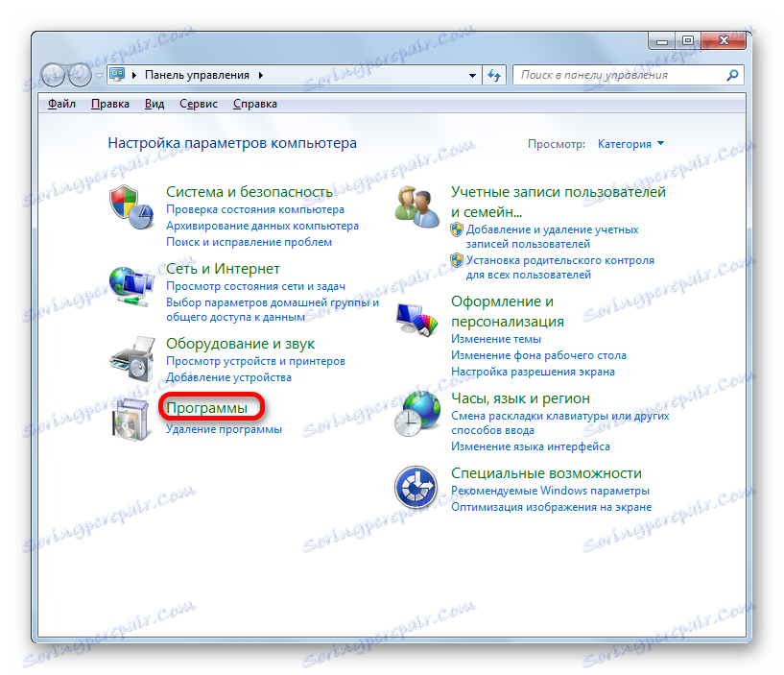Open the Правка menu

pyautogui.click(x=110, y=104)
